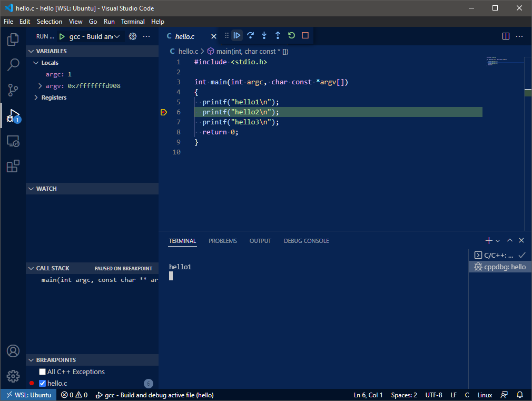Expand the Registers node

(x=36, y=97)
